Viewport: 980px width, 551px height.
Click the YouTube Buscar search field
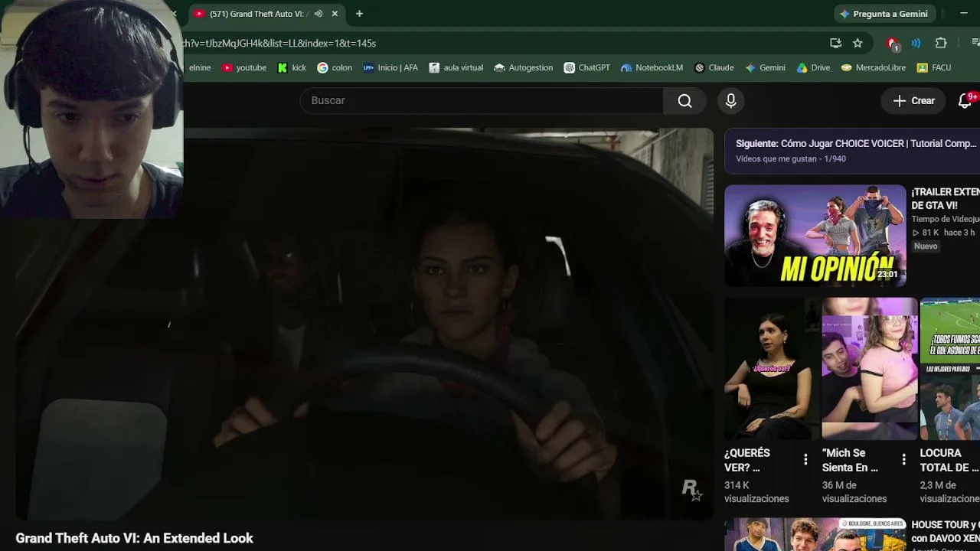pyautogui.click(x=482, y=100)
